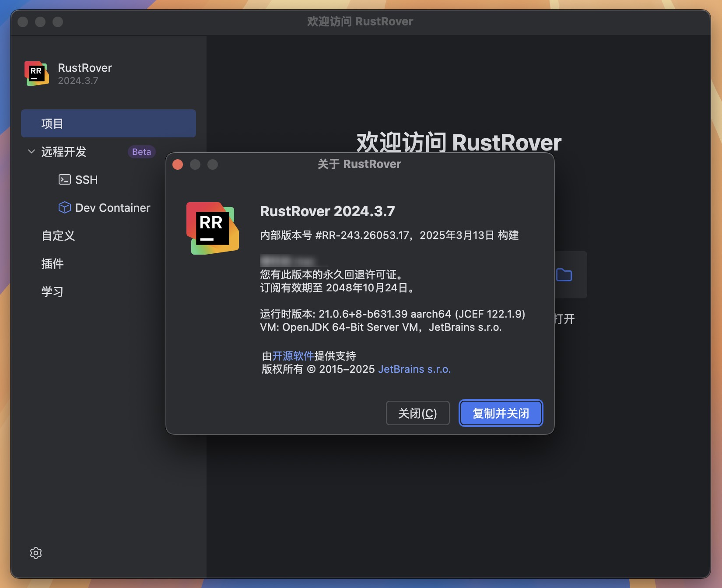Click the version 2024.3.7 text in the sidebar
This screenshot has width=722, height=588.
[78, 81]
